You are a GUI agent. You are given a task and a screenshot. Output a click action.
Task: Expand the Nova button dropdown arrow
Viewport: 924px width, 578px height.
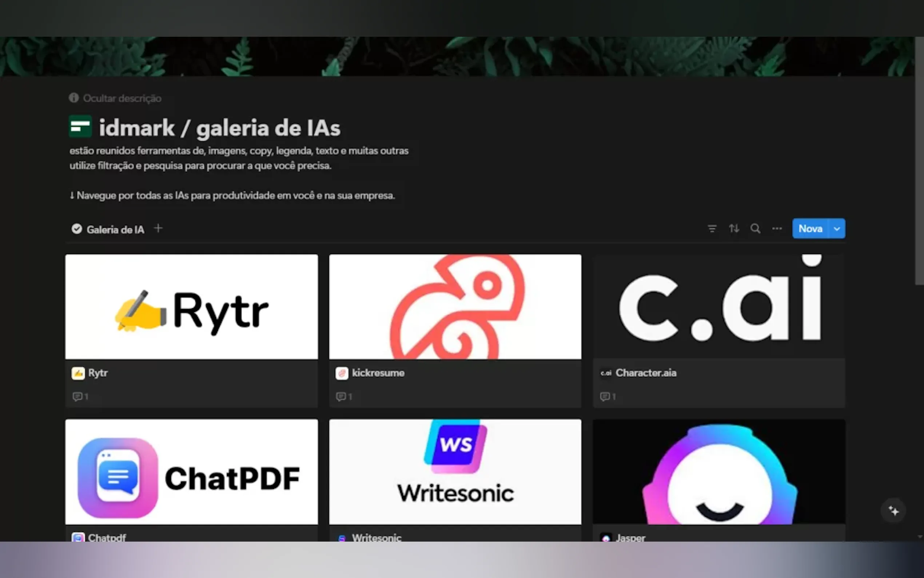pyautogui.click(x=837, y=229)
